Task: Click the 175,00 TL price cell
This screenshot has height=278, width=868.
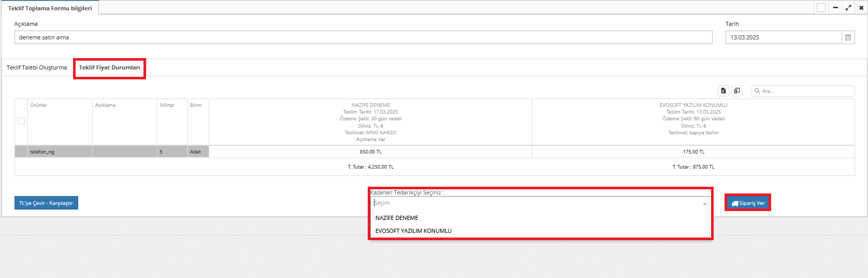Action: (693, 152)
